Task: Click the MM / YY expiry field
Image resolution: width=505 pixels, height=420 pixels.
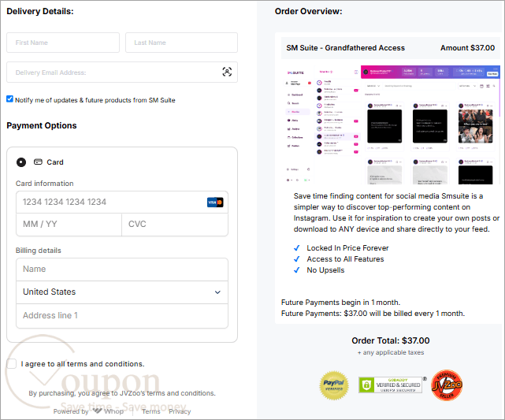Action: (x=69, y=225)
